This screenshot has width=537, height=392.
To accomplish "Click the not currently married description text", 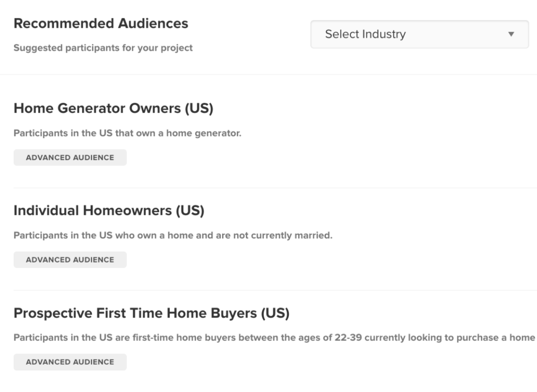I will (173, 236).
